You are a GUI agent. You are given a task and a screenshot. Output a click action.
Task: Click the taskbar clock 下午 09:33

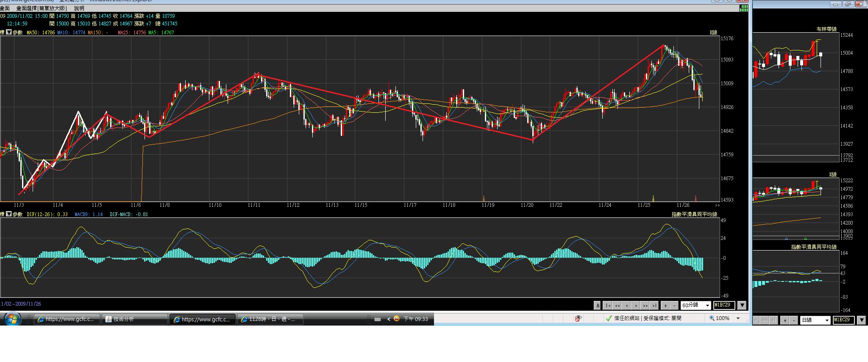pyautogui.click(x=415, y=319)
